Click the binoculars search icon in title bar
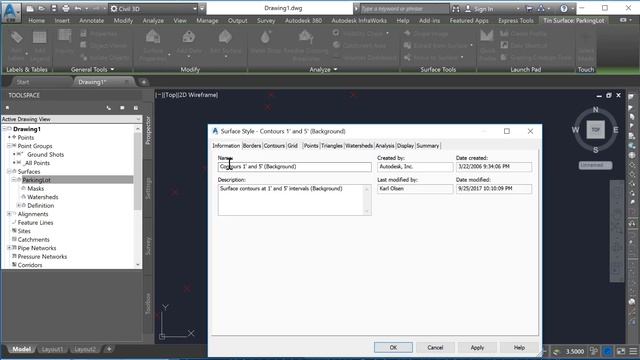Image resolution: width=640 pixels, height=360 pixels. [456, 8]
